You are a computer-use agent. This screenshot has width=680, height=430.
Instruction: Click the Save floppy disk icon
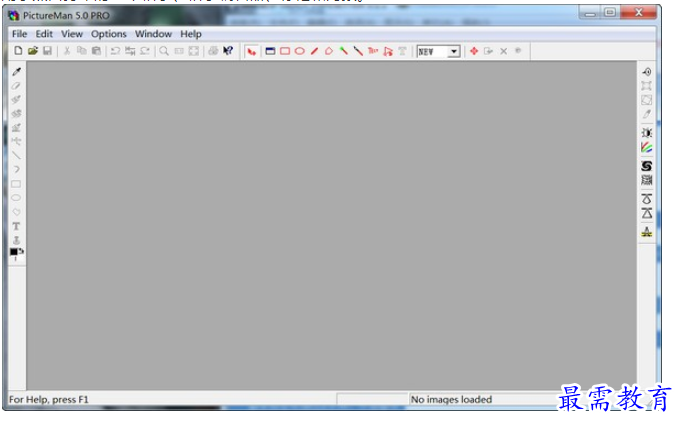coord(47,51)
